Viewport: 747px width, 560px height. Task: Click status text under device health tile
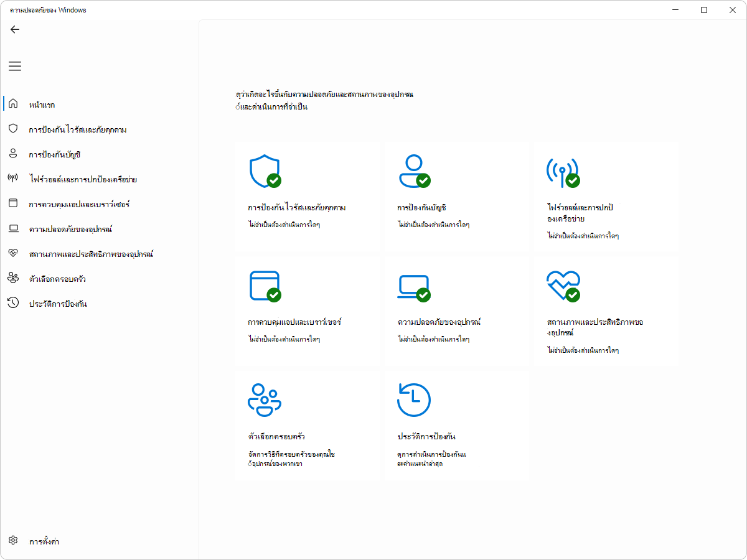tap(583, 350)
